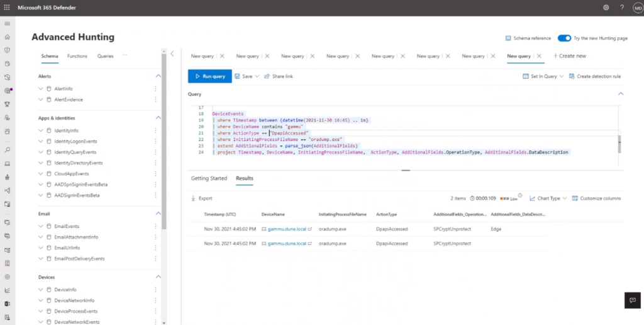Viewport: 644px width, 325px height.
Task: Click the settings gear icon in header
Action: pos(606,8)
